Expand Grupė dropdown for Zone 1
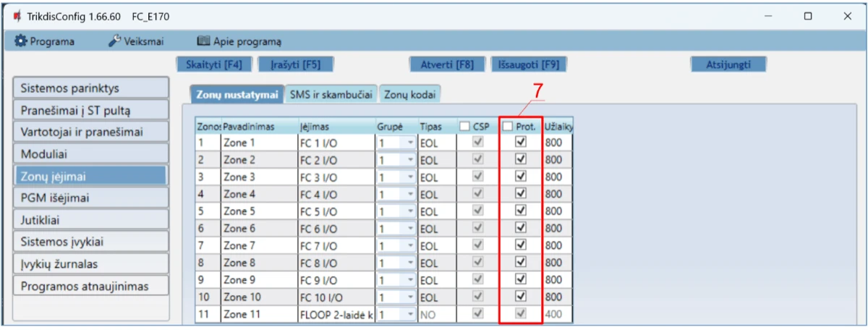 click(x=411, y=143)
